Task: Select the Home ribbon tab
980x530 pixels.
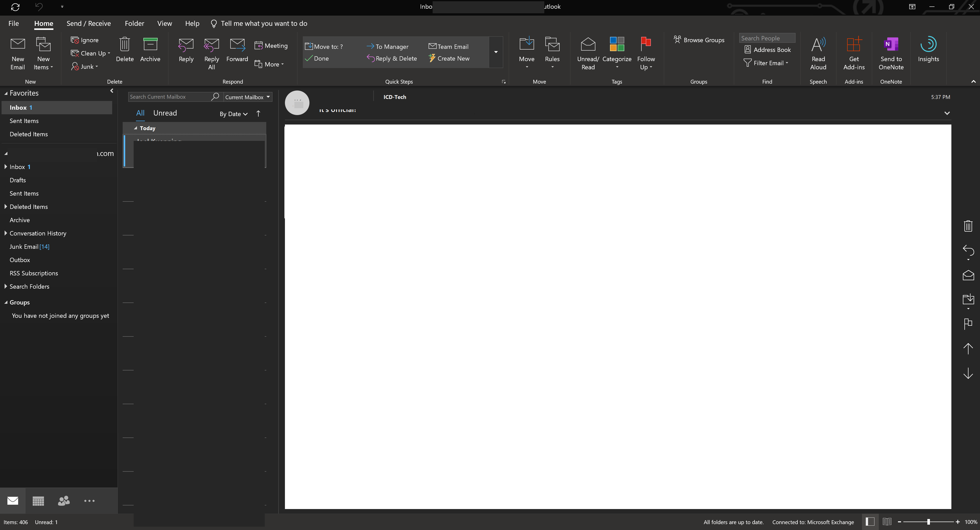Action: (x=44, y=24)
